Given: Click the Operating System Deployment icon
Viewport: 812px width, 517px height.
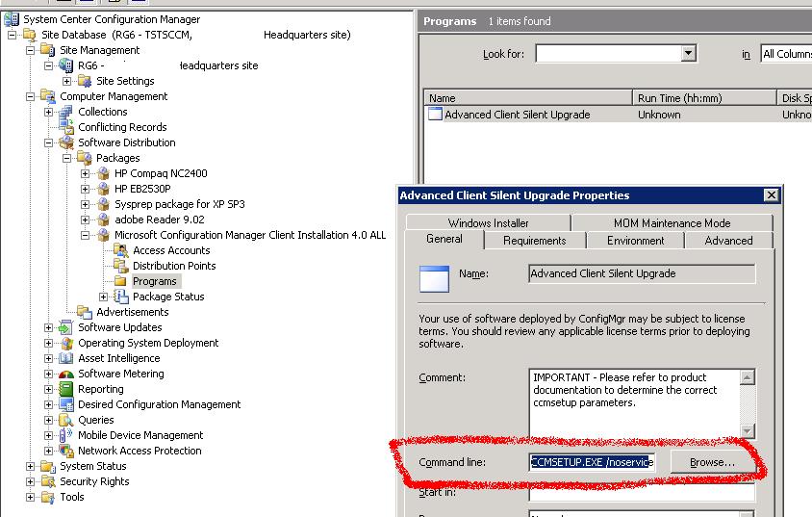Looking at the screenshot, I should pyautogui.click(x=66, y=343).
